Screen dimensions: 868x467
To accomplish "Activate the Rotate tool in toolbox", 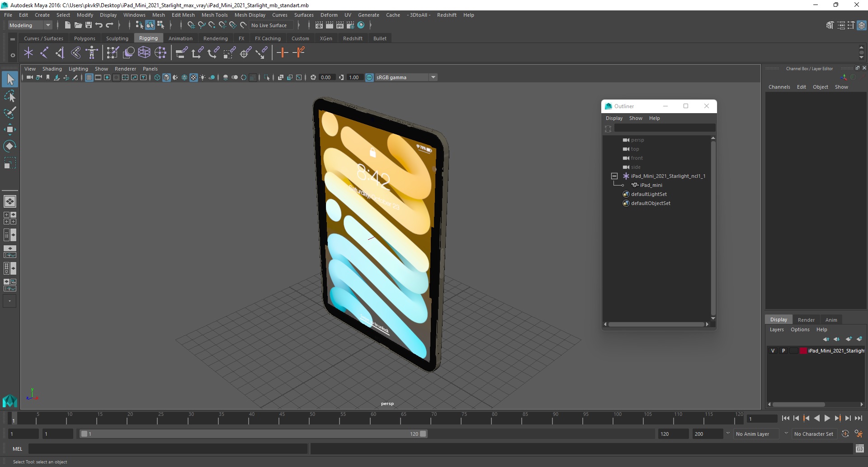I will pyautogui.click(x=10, y=146).
